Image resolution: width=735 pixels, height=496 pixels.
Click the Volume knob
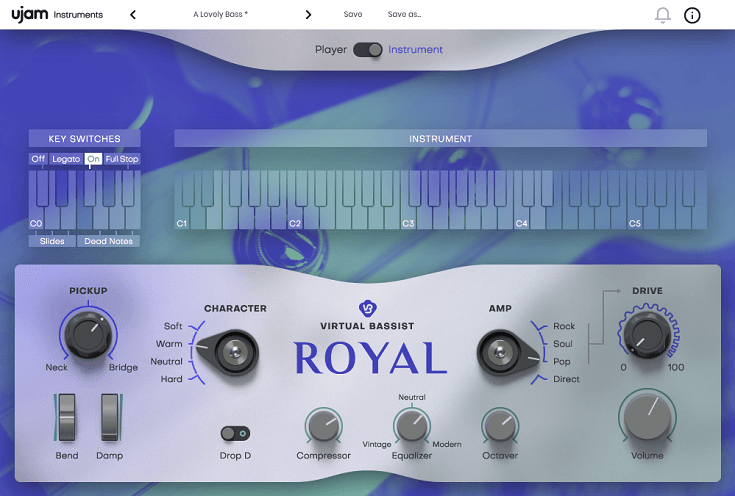click(647, 416)
